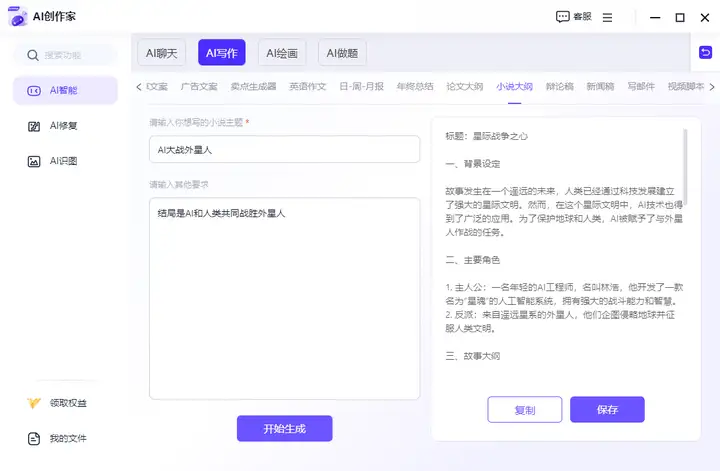Click the purple back arrow icon
The height and width of the screenshot is (471, 720).
pos(706,52)
